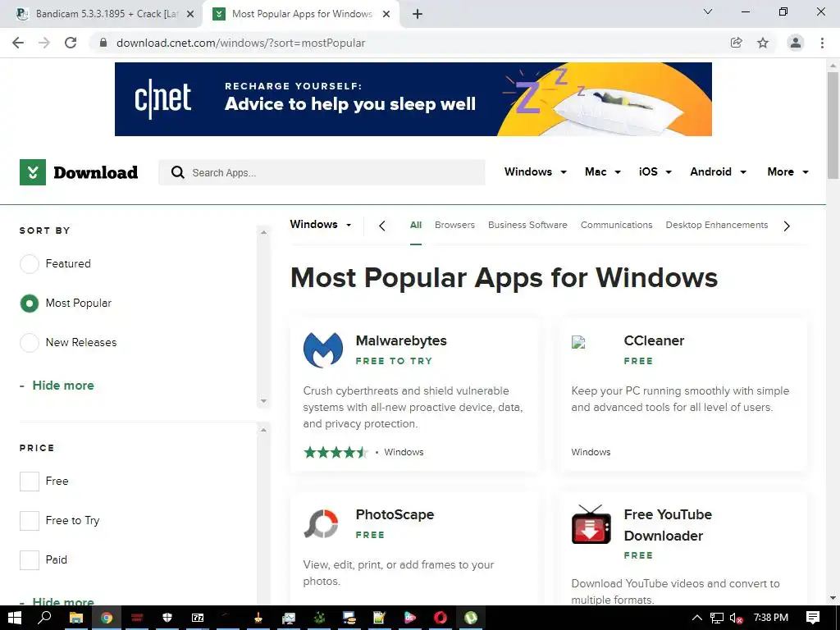The image size is (840, 630).
Task: Click the Sort By panel scroll-down arrow
Action: point(263,400)
